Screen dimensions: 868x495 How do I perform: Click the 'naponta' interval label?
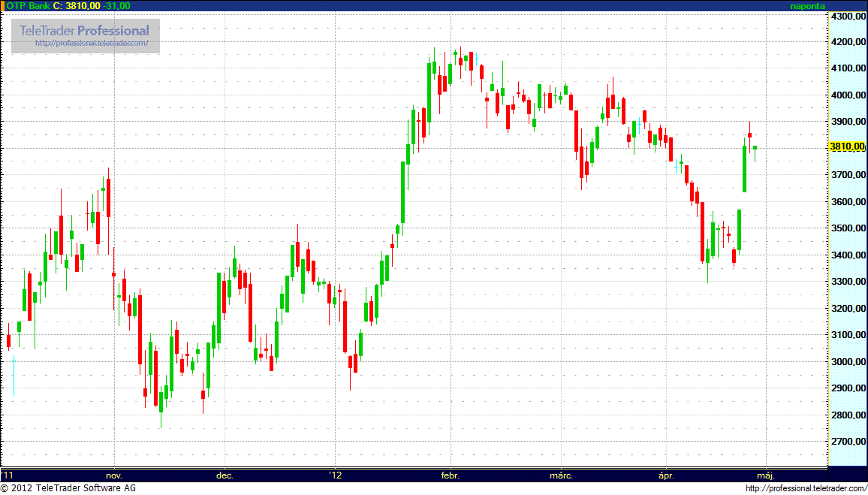(808, 6)
